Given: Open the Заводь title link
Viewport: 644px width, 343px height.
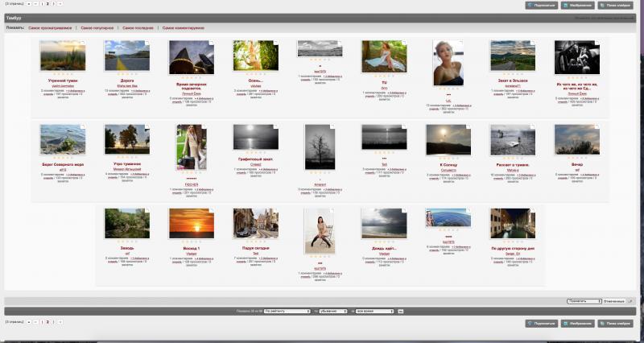Looking at the screenshot, I should click(127, 249).
